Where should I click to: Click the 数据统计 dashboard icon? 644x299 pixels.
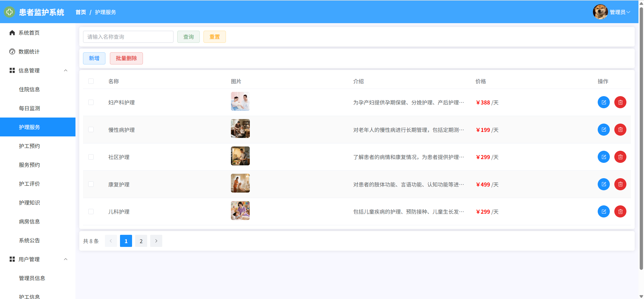coord(12,52)
